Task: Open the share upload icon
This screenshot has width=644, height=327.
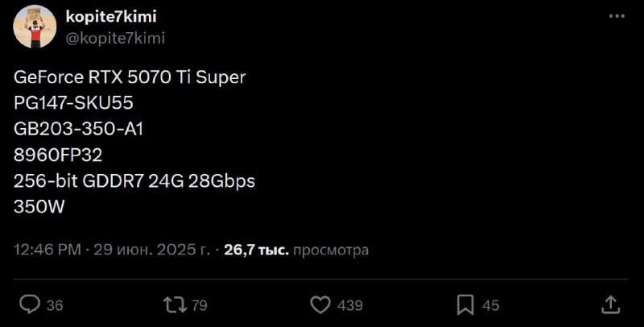Action: 610,304
